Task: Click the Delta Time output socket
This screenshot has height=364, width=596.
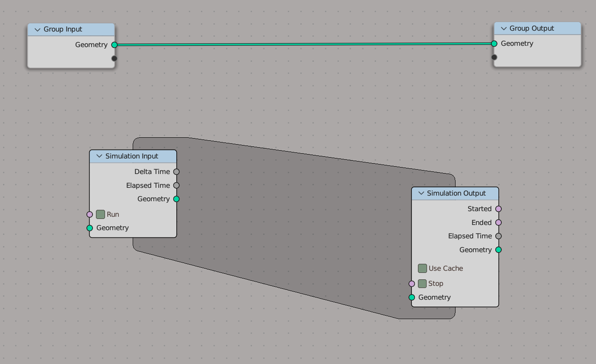Action: [176, 171]
